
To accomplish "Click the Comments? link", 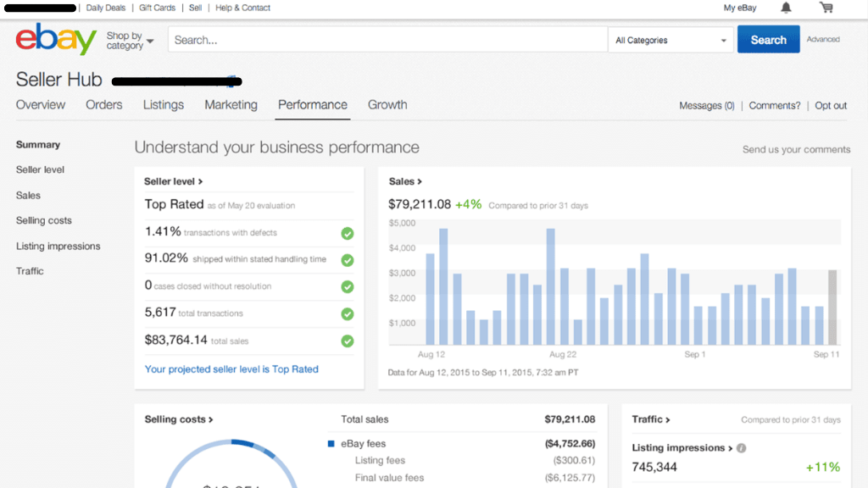I will (x=775, y=106).
